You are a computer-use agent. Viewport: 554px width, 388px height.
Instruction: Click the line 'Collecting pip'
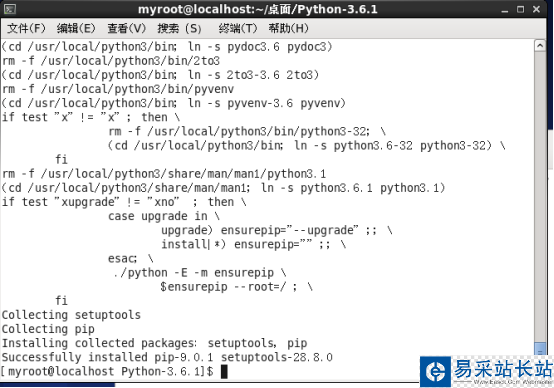point(48,329)
